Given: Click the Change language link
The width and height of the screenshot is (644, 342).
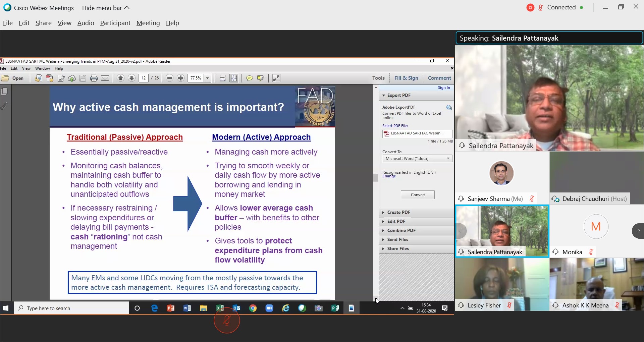Looking at the screenshot, I should coord(389,176).
